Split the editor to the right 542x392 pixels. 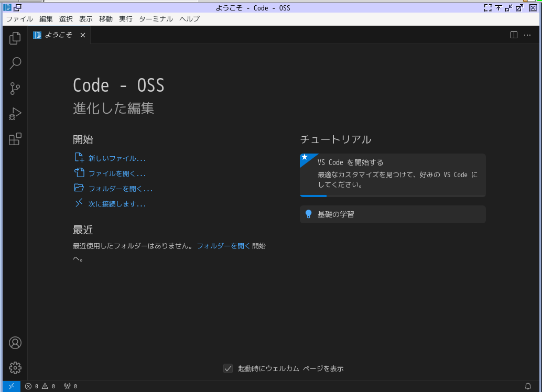[514, 35]
